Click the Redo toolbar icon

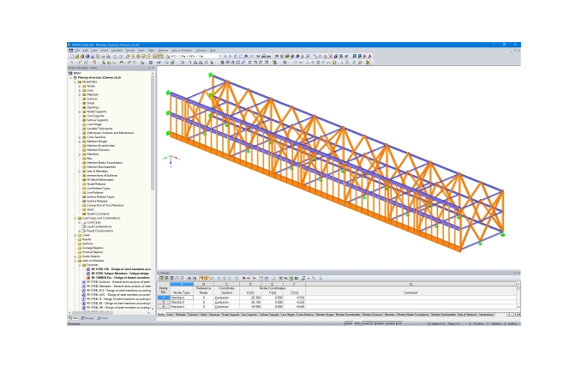pyautogui.click(x=120, y=57)
